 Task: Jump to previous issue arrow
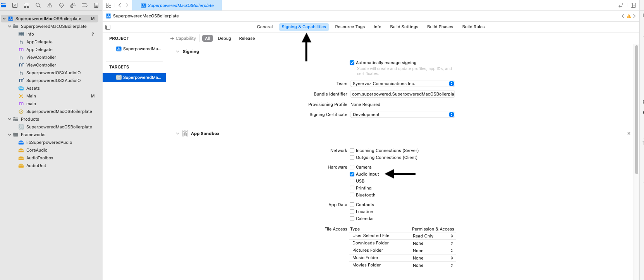click(x=623, y=16)
